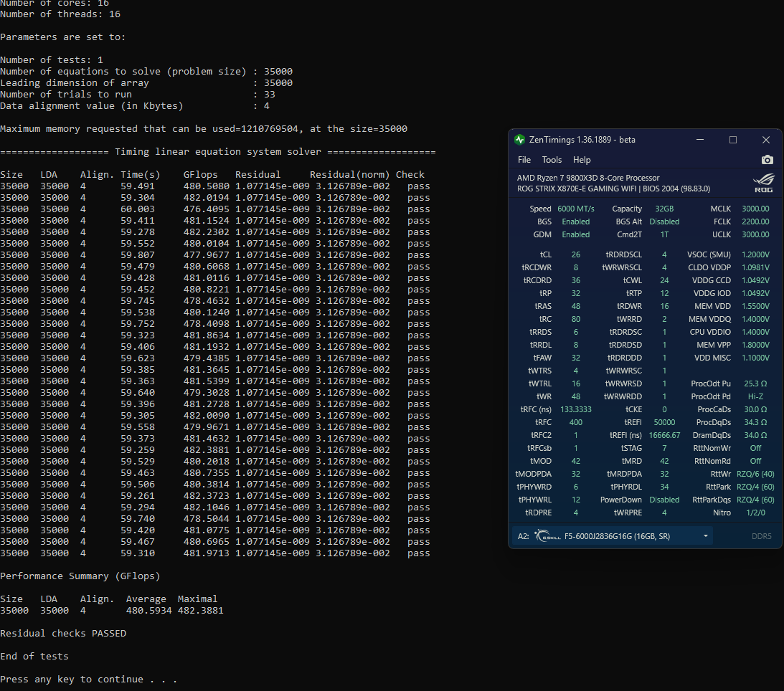This screenshot has height=691, width=784.
Task: Click the RttPark value RZQ/4 (60)
Action: click(x=755, y=487)
